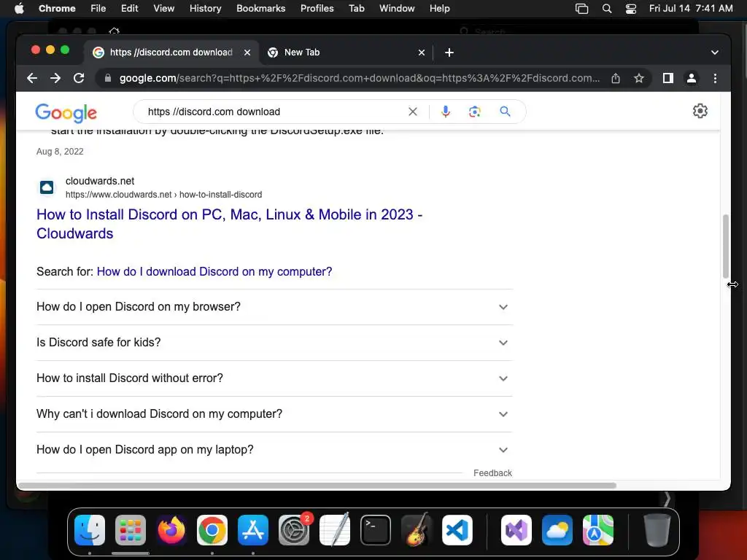Search by image with Google Lens
747x560 pixels.
474,112
